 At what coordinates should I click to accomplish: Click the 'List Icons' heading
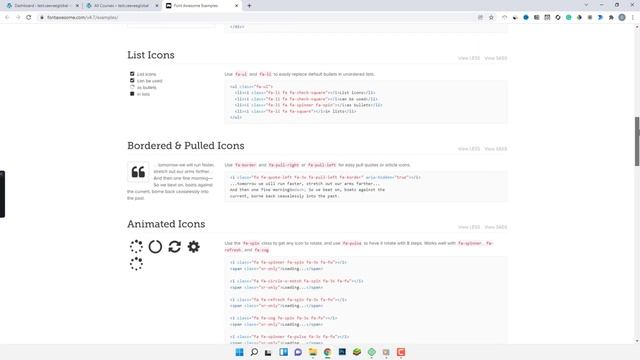[x=151, y=55]
